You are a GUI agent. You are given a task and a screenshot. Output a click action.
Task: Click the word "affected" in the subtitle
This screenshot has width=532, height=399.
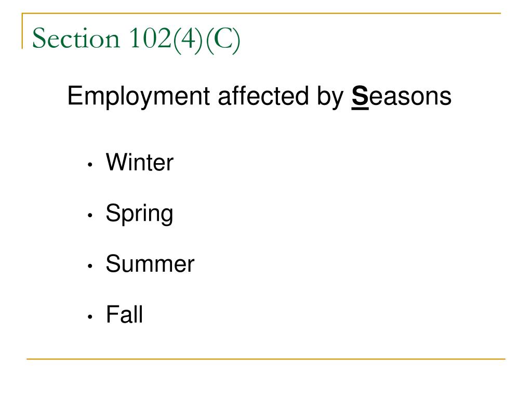pos(263,95)
